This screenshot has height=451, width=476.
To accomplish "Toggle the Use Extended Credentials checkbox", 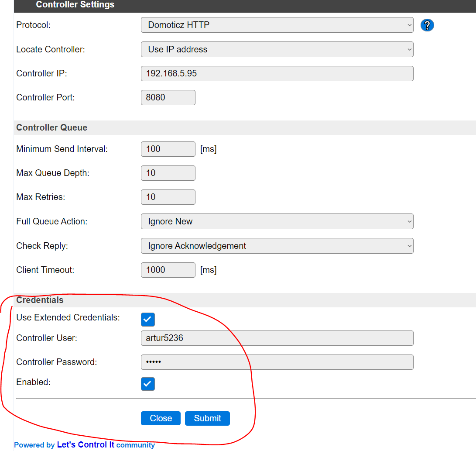I will [147, 320].
